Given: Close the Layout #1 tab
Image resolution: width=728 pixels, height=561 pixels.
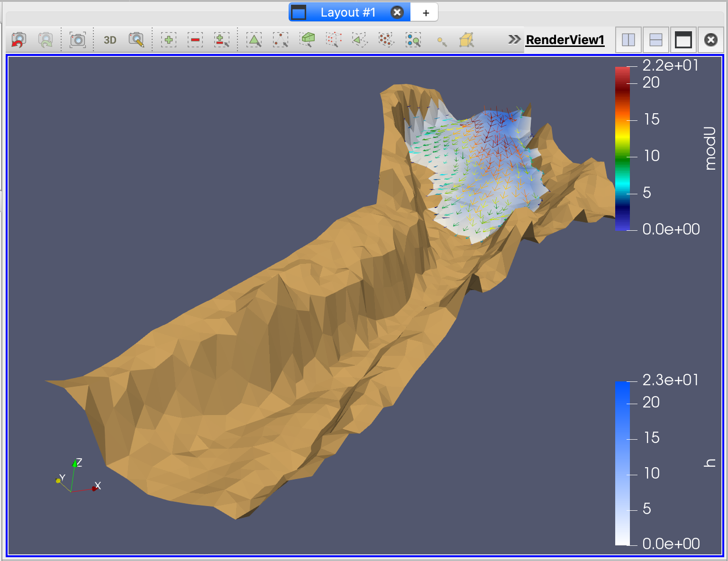Looking at the screenshot, I should point(397,12).
